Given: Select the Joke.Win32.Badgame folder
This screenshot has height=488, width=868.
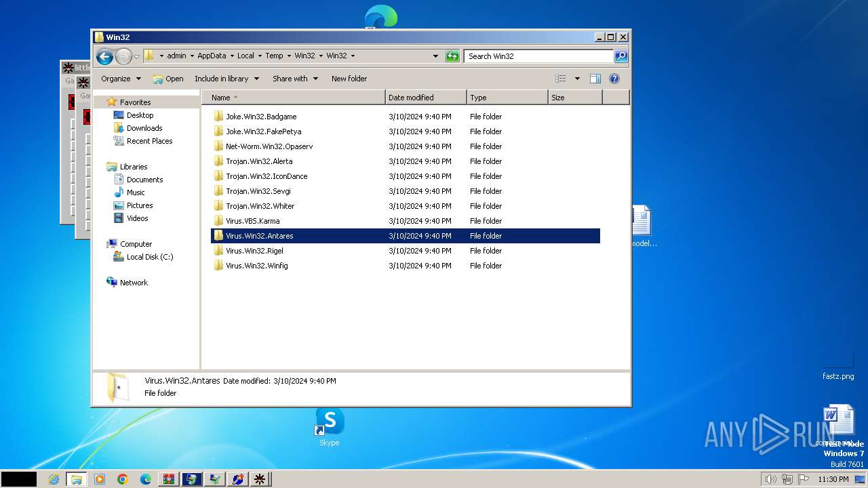Looking at the screenshot, I should pos(406,117).
